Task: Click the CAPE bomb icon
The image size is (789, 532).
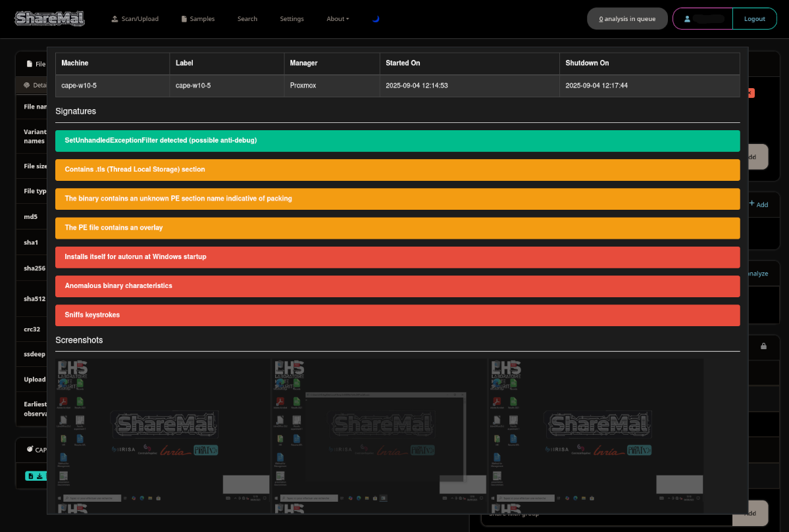Action: click(30, 450)
